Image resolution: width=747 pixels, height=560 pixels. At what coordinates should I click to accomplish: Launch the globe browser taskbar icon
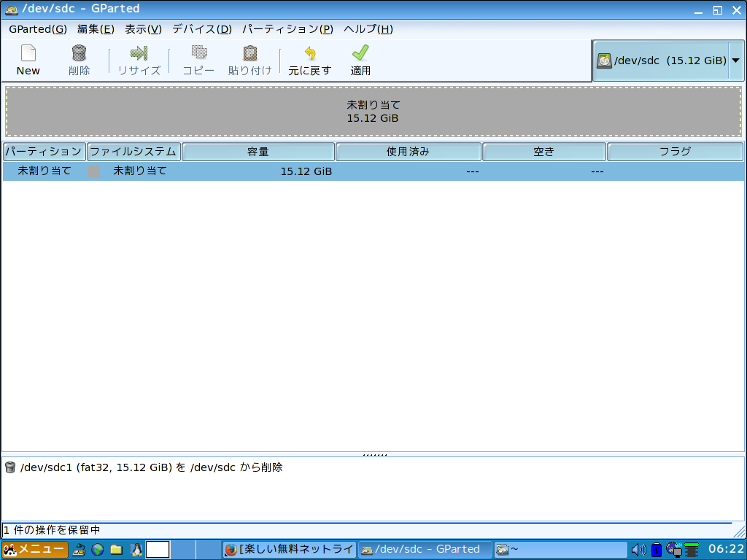(98, 550)
